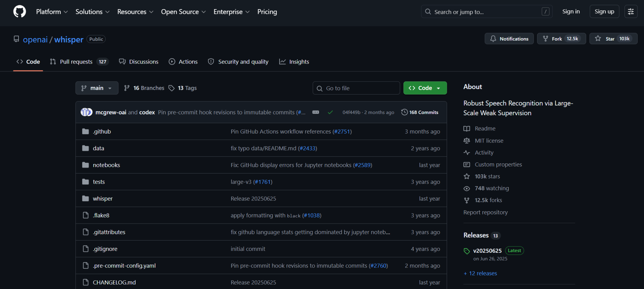
Task: Open the .gitignore file
Action: coord(105,249)
